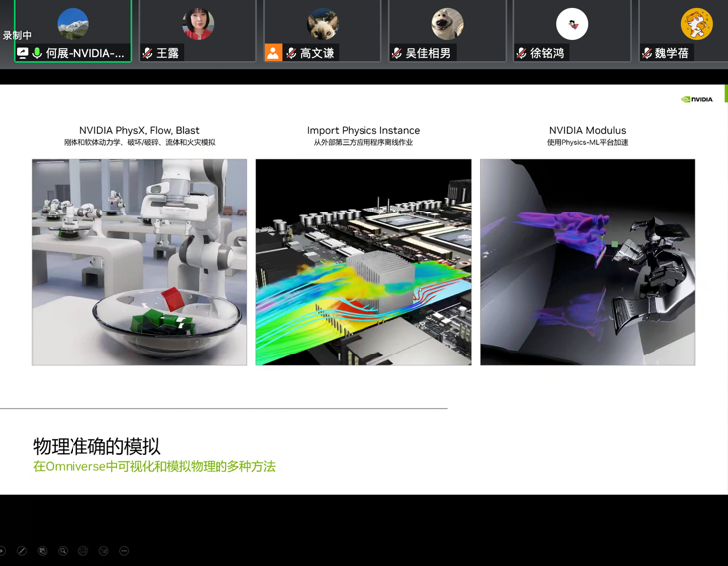728x566 pixels.
Task: Open the more options ellipsis in slideshow toolbar
Action: coord(124,551)
